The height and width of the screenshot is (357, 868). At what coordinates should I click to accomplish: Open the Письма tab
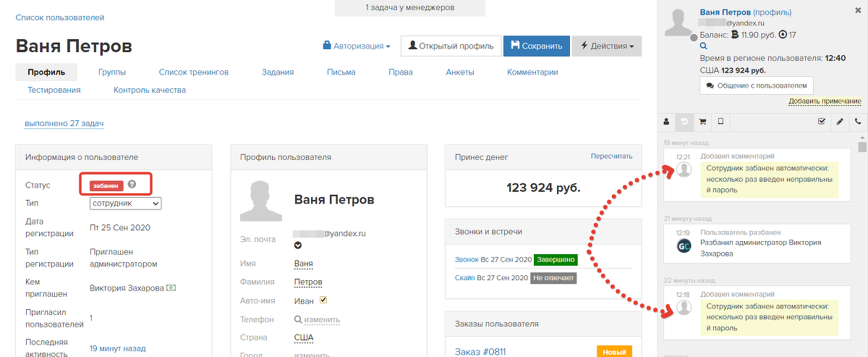pyautogui.click(x=341, y=72)
